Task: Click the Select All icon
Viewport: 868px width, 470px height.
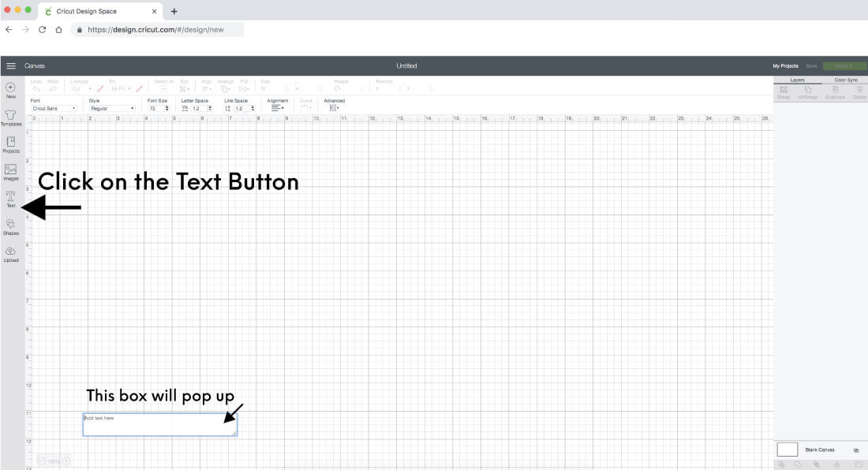Action: (x=164, y=88)
